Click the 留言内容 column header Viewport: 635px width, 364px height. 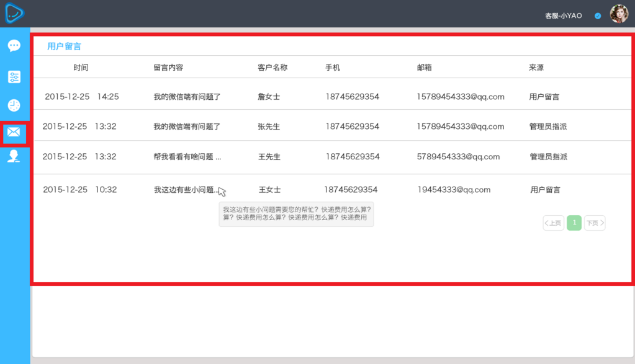(x=168, y=67)
